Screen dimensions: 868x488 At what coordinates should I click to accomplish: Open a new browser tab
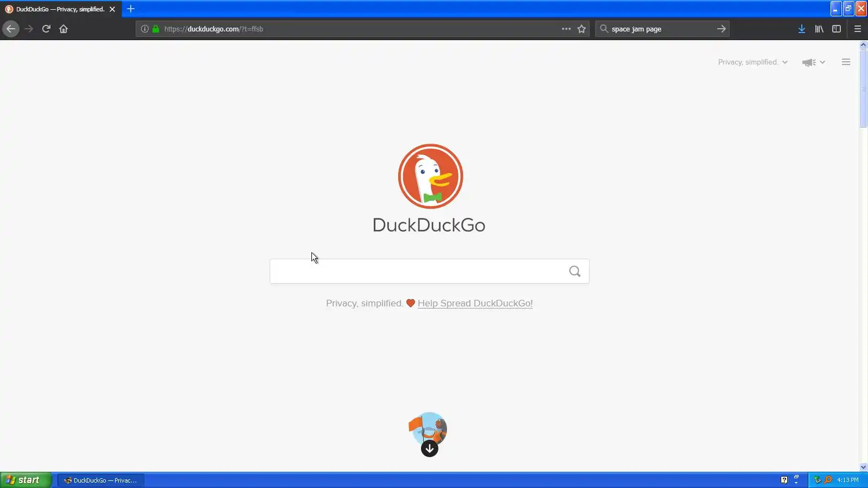(x=131, y=9)
